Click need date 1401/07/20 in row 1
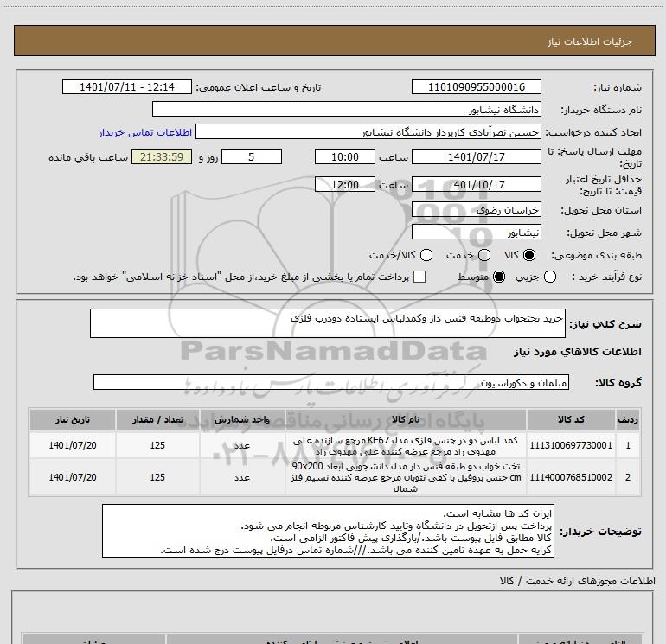Screen dimensions: 666x644 (72, 445)
